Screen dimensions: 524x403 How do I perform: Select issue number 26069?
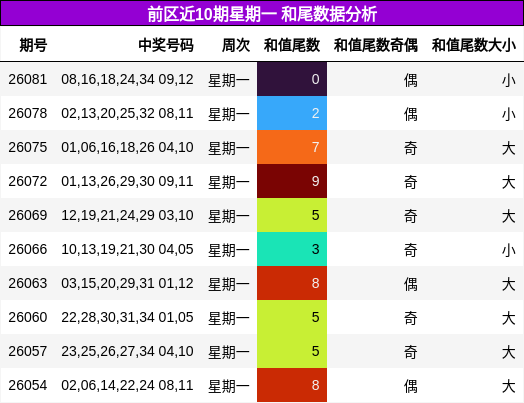pyautogui.click(x=28, y=215)
